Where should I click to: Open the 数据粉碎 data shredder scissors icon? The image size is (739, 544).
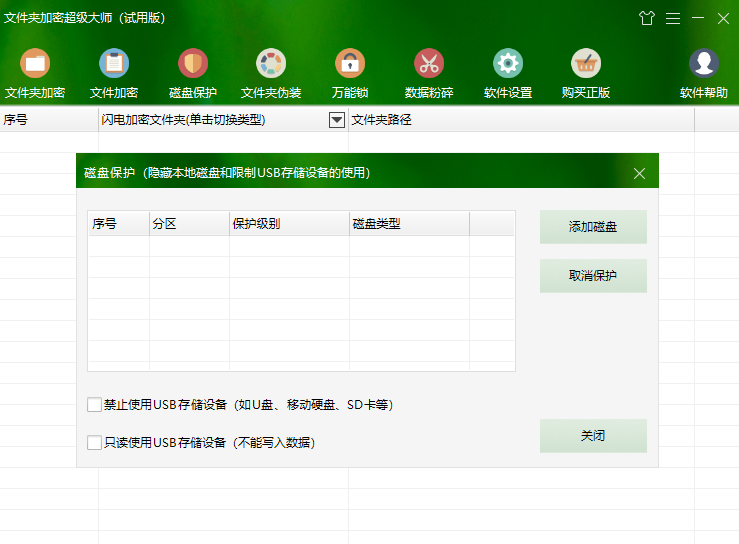[x=429, y=65]
